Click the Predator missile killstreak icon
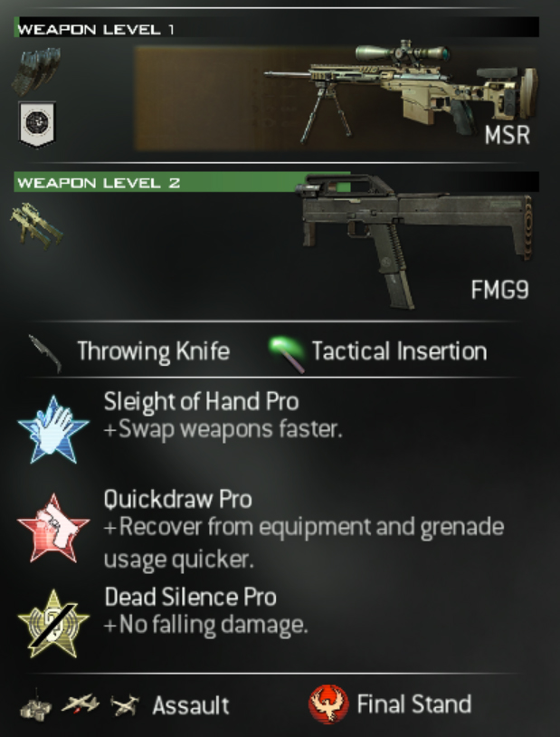This screenshot has width=560, height=737. click(x=81, y=704)
